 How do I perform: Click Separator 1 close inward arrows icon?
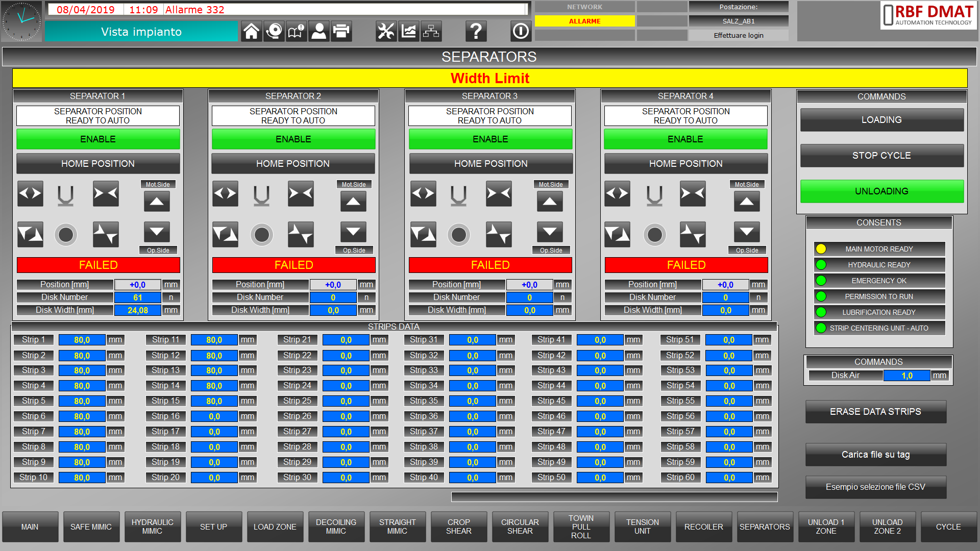pyautogui.click(x=106, y=194)
